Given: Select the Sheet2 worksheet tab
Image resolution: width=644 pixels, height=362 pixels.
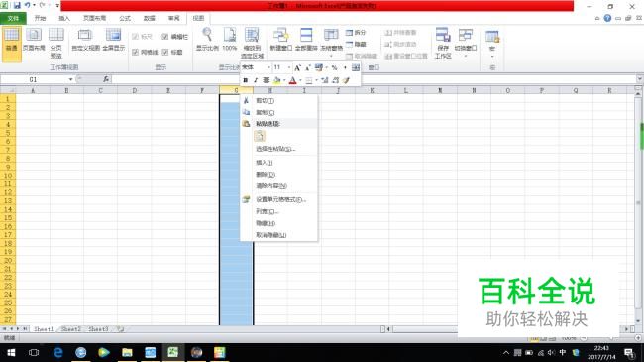Looking at the screenshot, I should pyautogui.click(x=70, y=329).
